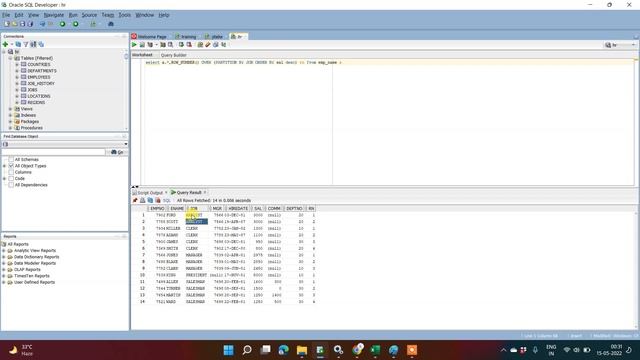Close the Query Result tab

pyautogui.click(x=205, y=192)
